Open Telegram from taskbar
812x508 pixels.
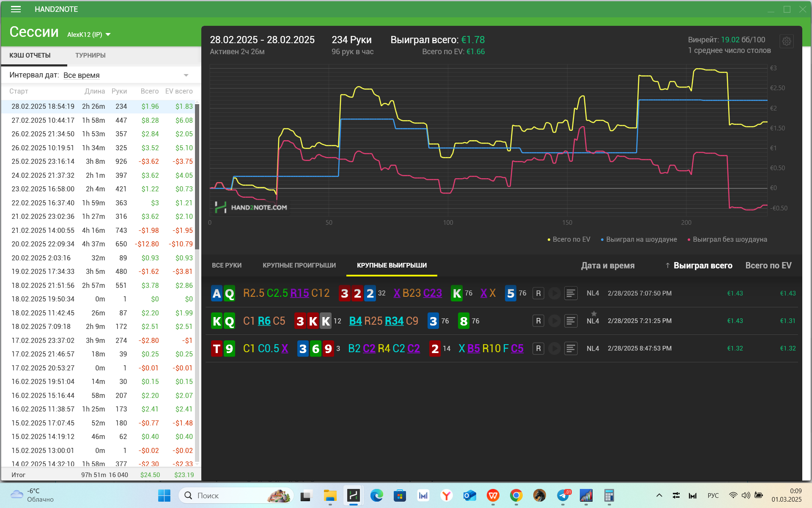pos(563,495)
